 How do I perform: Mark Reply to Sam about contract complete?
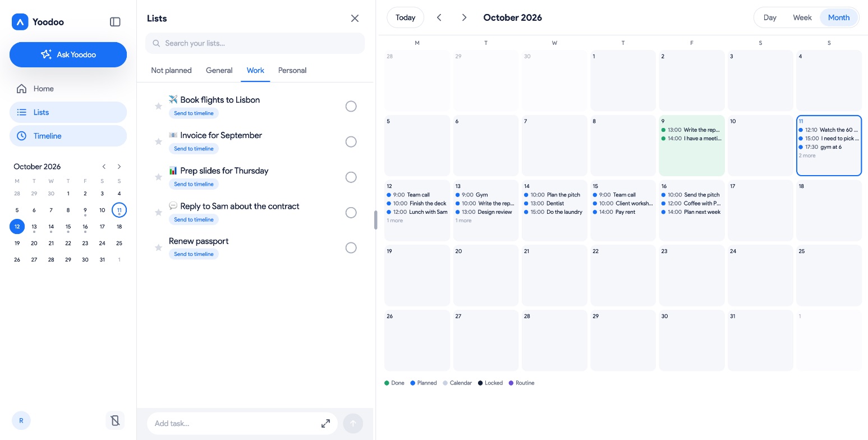point(351,212)
